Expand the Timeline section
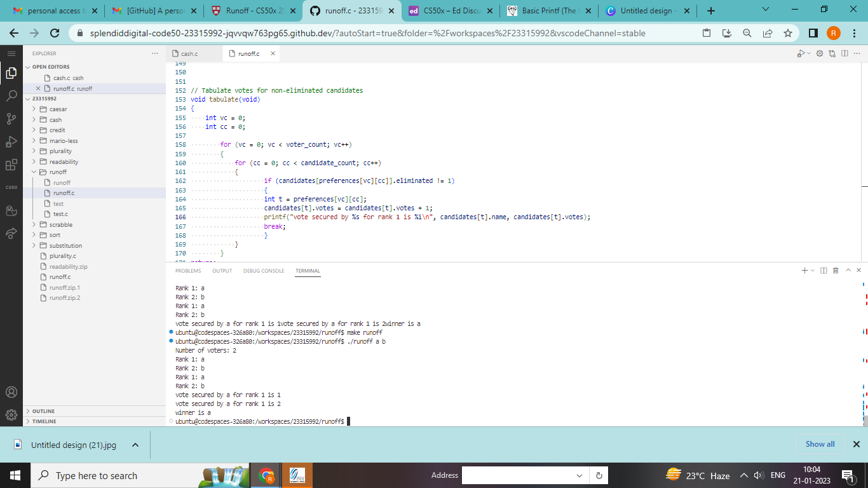The image size is (868, 488). 94,421
